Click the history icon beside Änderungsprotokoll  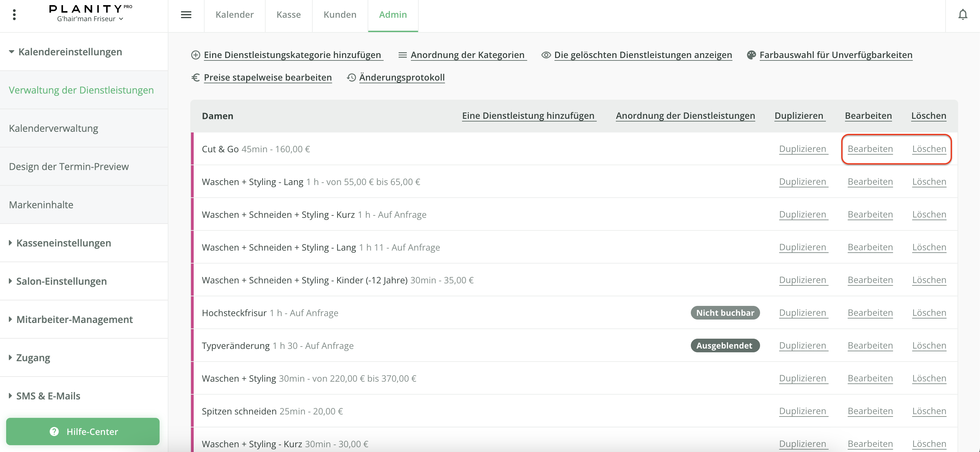click(x=351, y=77)
